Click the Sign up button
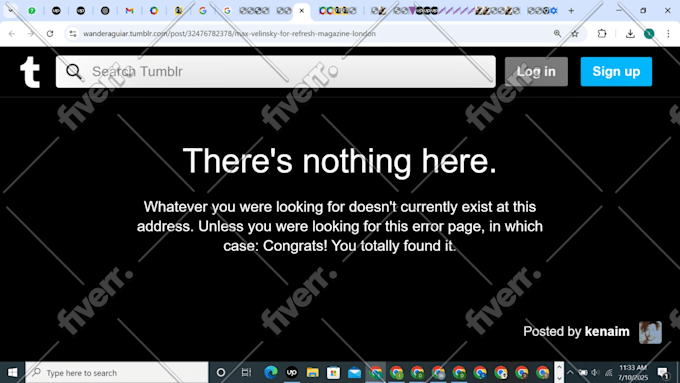 point(616,72)
